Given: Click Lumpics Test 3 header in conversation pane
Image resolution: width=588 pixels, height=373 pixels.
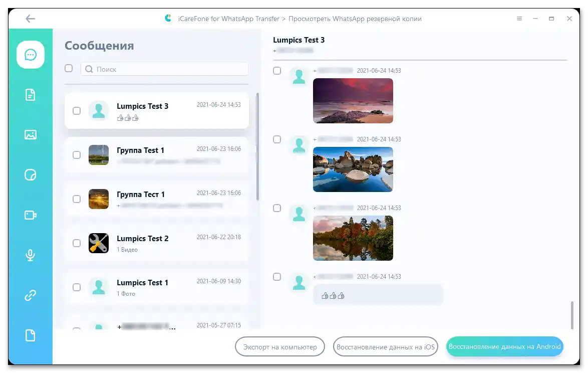Looking at the screenshot, I should (x=299, y=40).
